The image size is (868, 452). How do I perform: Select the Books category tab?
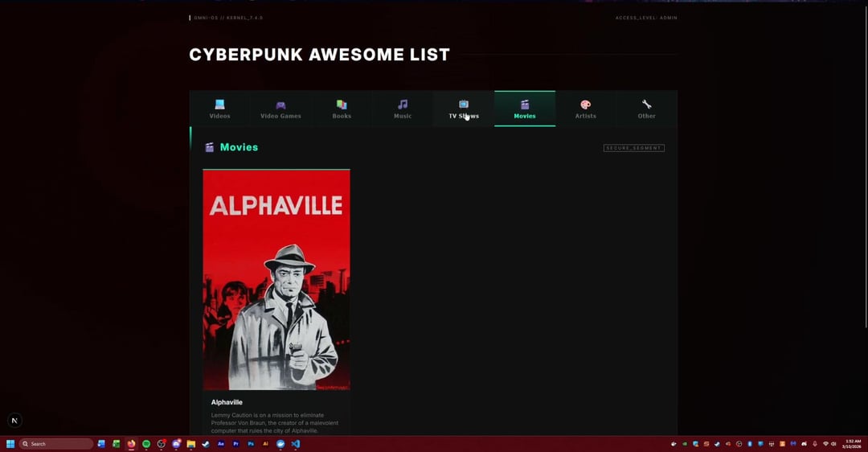point(342,109)
